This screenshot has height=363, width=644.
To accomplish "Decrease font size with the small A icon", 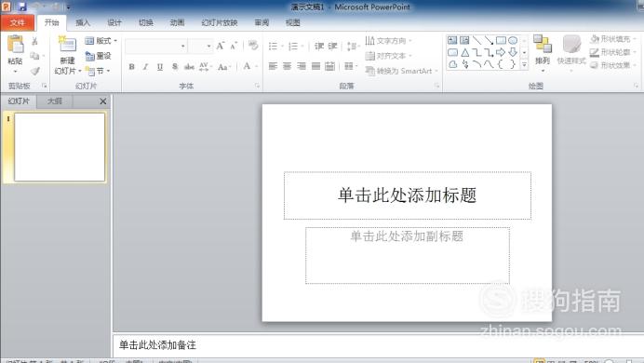I will coord(234,46).
